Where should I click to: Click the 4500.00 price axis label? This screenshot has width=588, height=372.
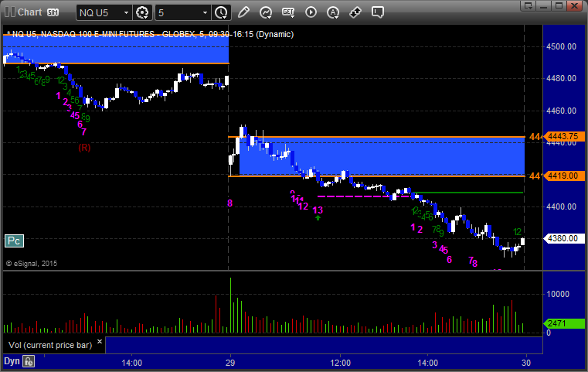562,46
